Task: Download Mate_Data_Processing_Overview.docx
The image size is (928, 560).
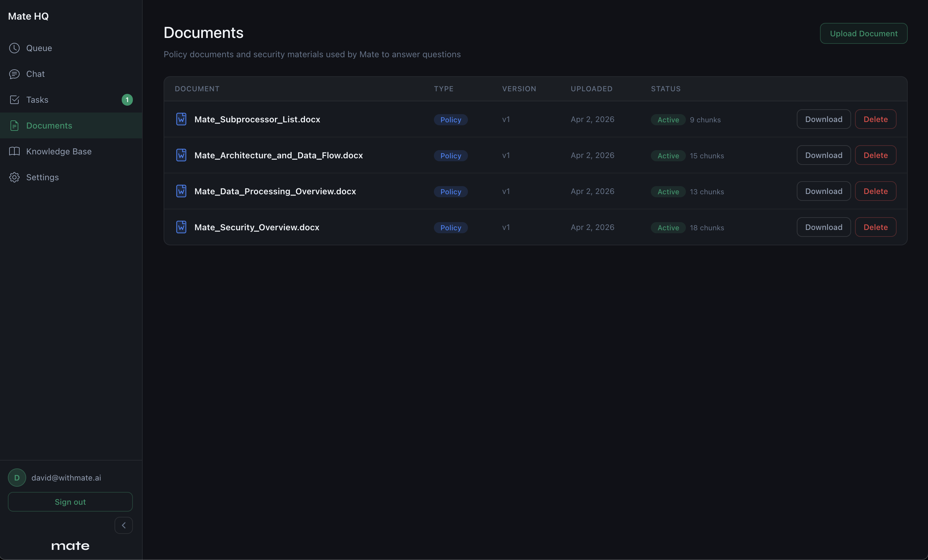Action: [x=824, y=191]
